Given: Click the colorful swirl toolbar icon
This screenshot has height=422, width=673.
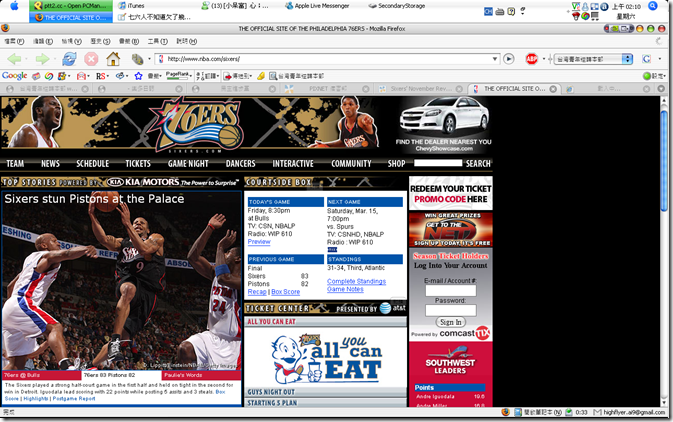Looking at the screenshot, I should [49, 76].
